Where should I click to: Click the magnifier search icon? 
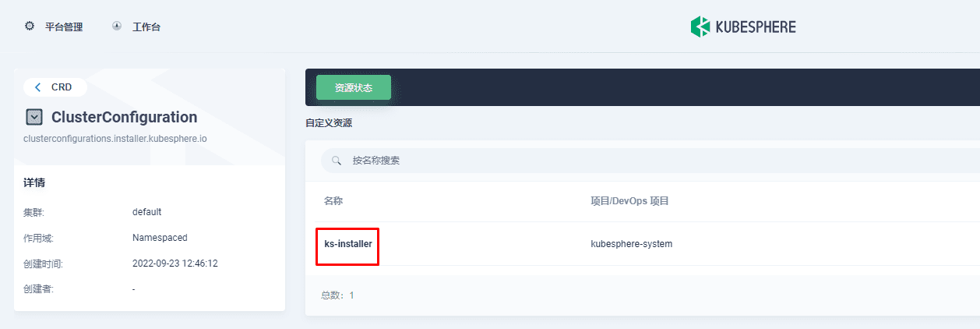tap(337, 161)
